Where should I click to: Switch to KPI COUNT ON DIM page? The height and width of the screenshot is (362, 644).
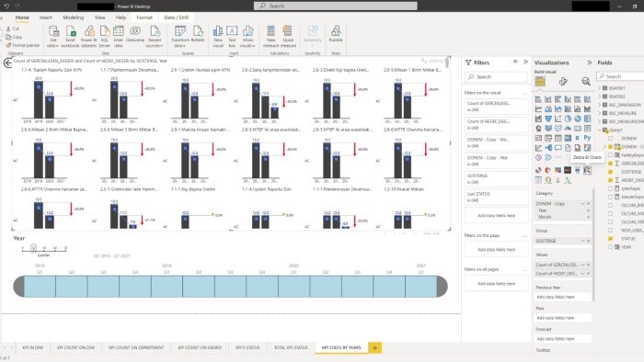pos(75,347)
